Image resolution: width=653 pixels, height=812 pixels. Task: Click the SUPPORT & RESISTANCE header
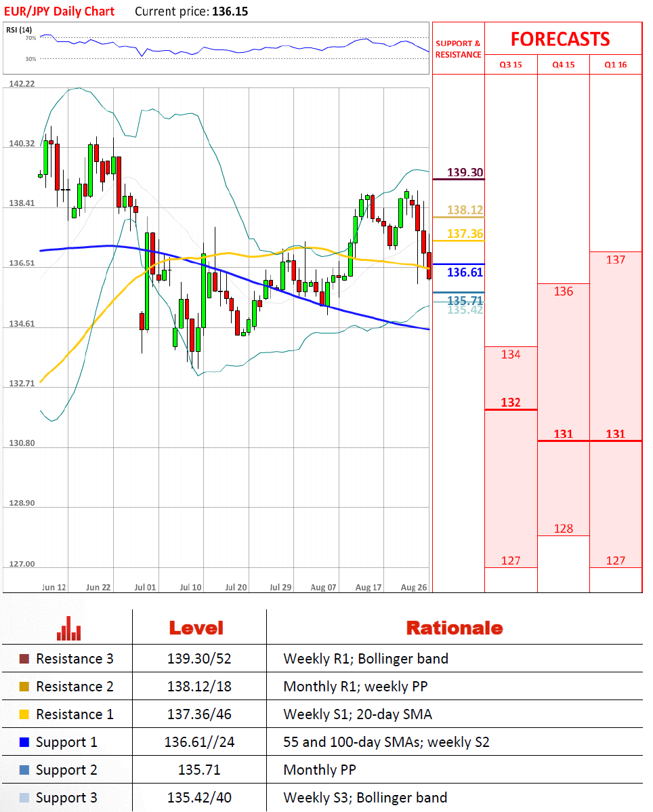458,49
